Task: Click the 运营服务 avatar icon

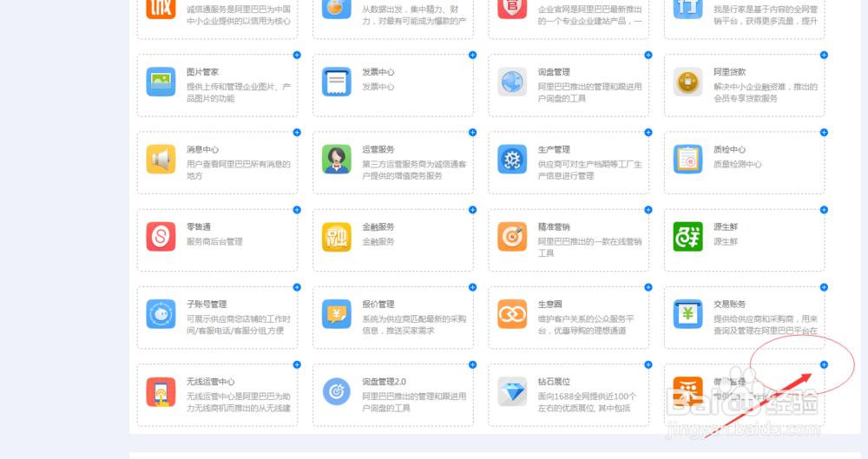Action: 337,159
